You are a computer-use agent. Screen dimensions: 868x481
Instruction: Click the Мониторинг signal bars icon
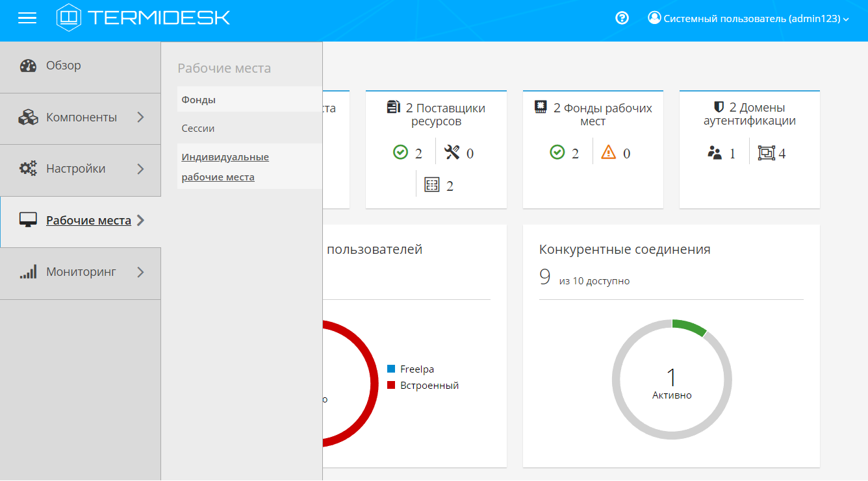(28, 272)
